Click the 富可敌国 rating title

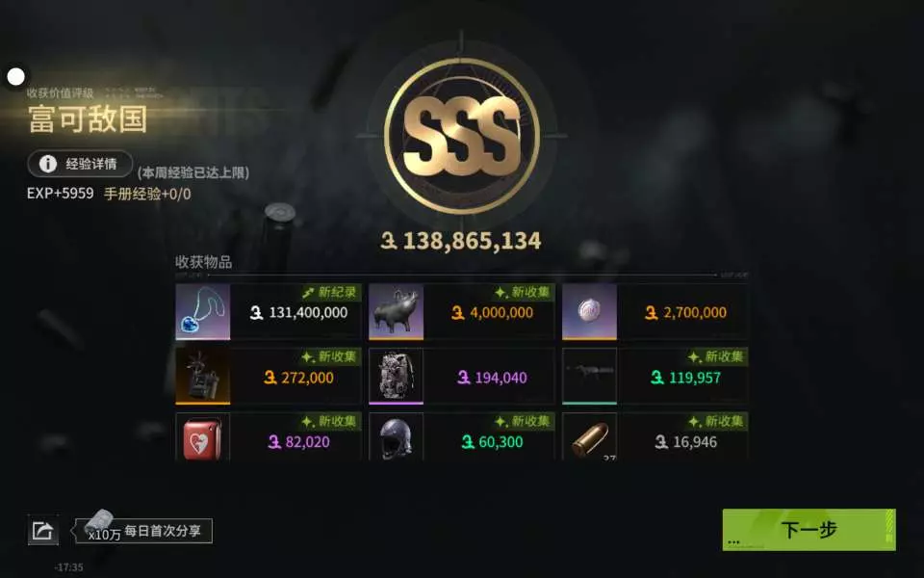click(88, 119)
